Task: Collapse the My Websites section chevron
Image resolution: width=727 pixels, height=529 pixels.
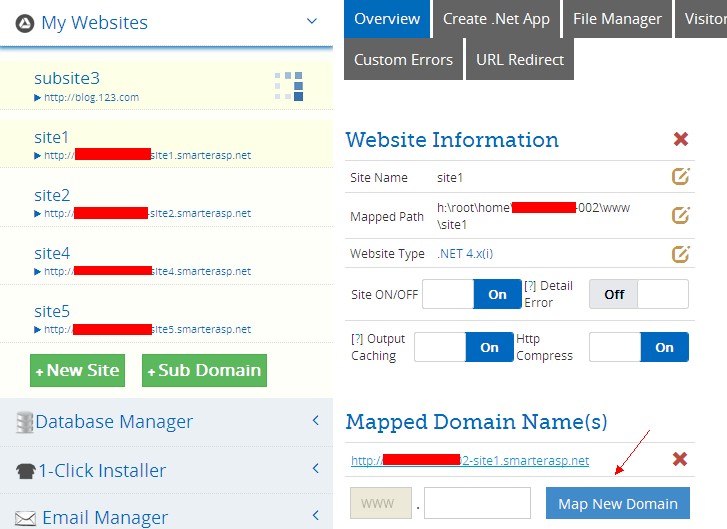Action: (x=312, y=21)
